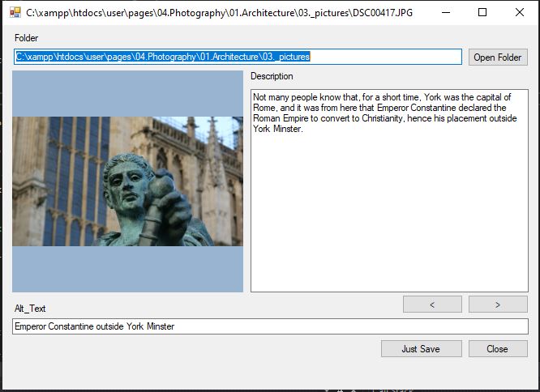Click the description paragraph about Emperor Constantine
Screen dimensions: 540x392
tap(381, 113)
